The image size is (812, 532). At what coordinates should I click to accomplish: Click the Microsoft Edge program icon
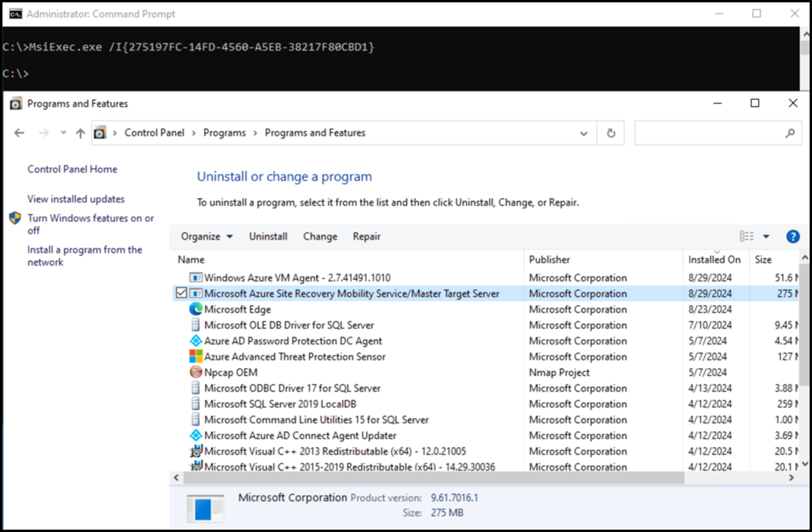tap(196, 310)
